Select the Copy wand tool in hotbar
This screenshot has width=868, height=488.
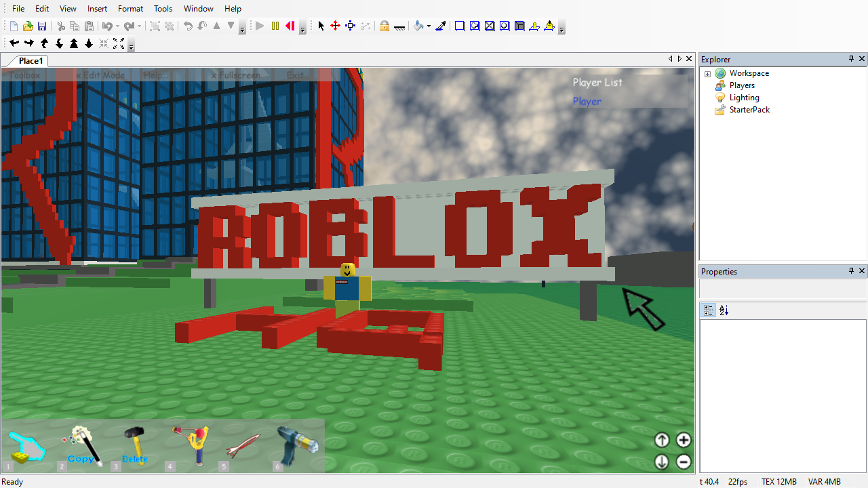coord(81,446)
